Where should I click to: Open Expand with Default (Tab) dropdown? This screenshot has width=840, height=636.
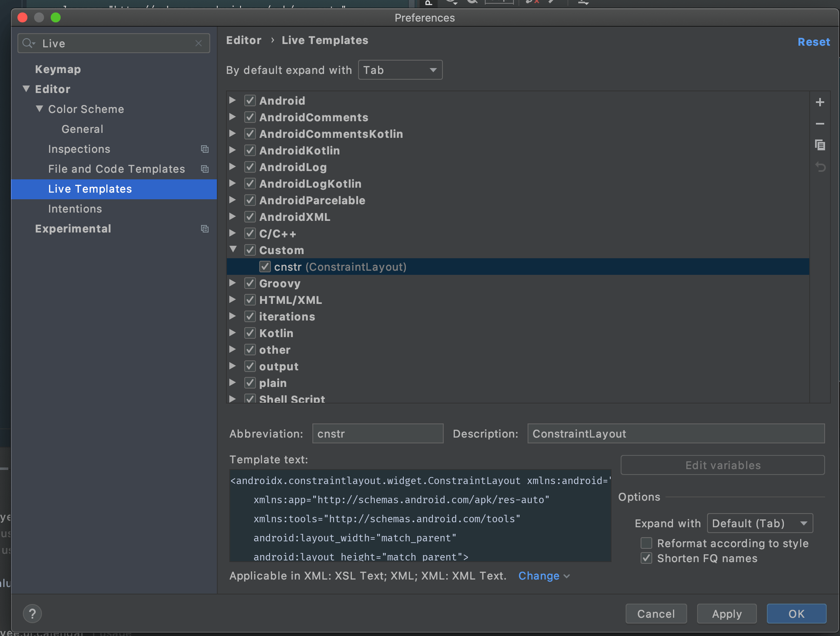click(760, 523)
